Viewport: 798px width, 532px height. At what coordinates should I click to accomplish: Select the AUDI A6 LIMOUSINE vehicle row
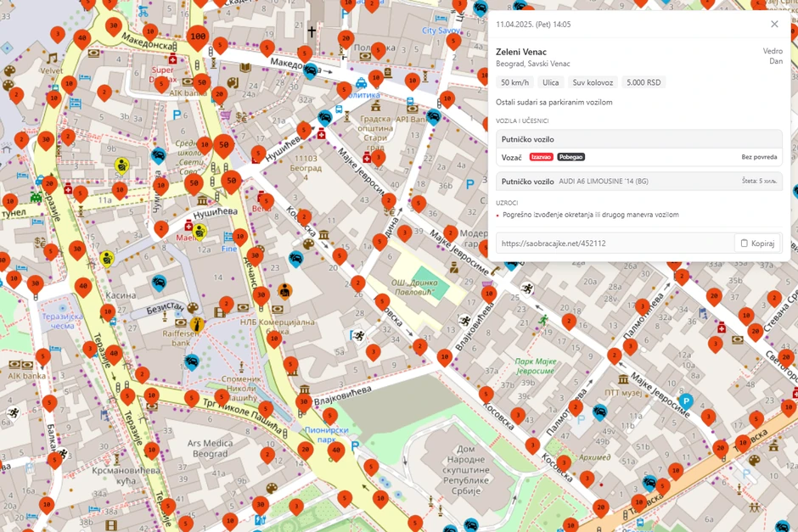pyautogui.click(x=638, y=181)
